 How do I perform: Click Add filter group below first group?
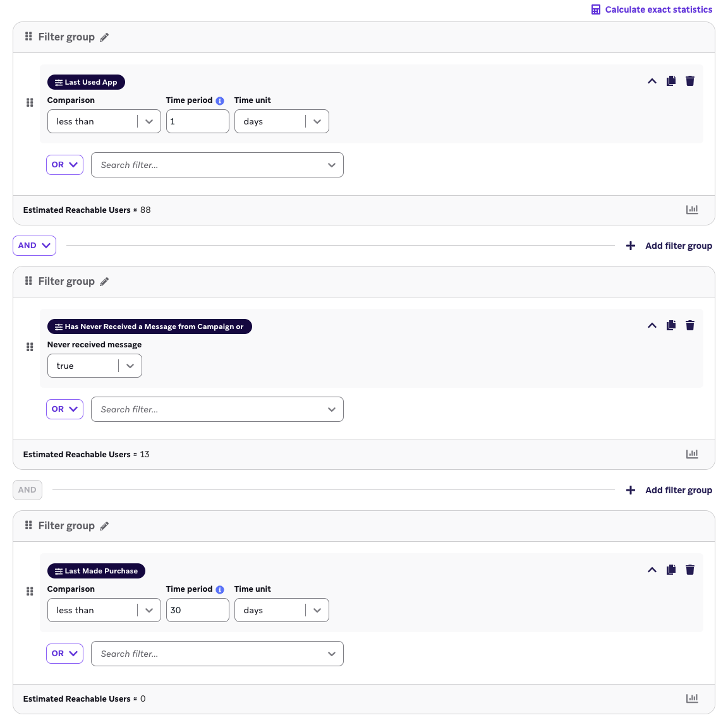(x=669, y=246)
